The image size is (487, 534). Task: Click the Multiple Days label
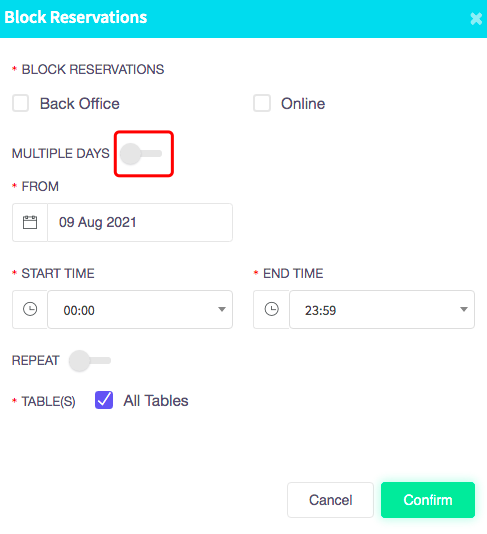pos(61,153)
